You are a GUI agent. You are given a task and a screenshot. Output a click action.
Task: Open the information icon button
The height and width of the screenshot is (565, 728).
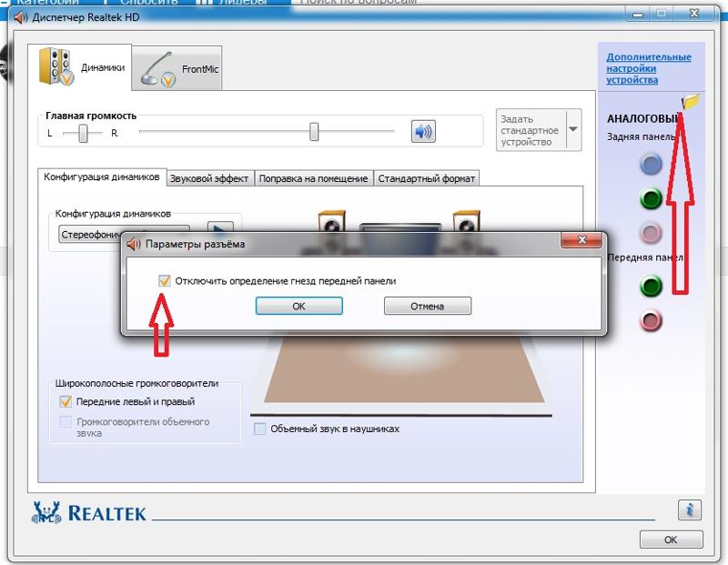coord(690,510)
